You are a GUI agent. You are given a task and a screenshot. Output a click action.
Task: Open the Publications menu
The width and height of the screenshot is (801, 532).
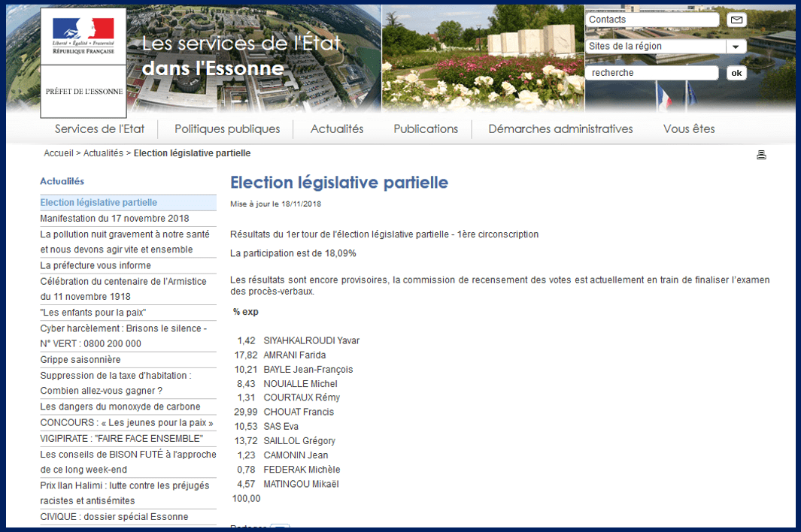click(x=426, y=129)
